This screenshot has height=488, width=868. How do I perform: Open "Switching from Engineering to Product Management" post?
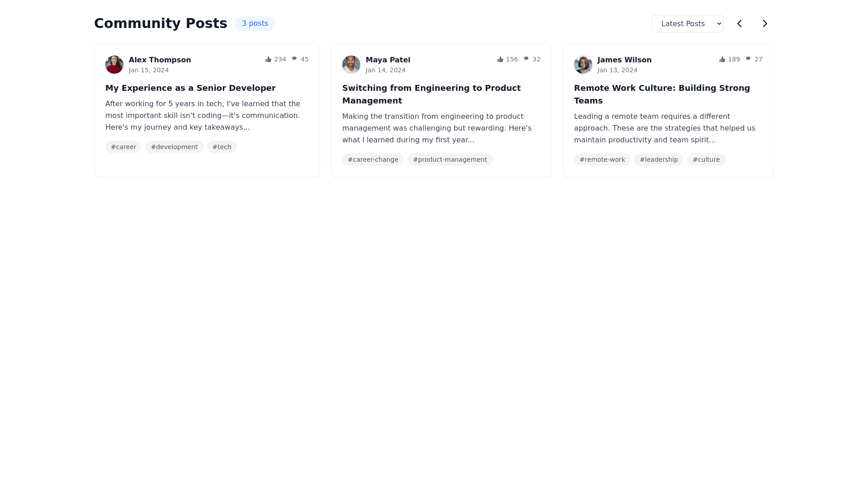(431, 94)
